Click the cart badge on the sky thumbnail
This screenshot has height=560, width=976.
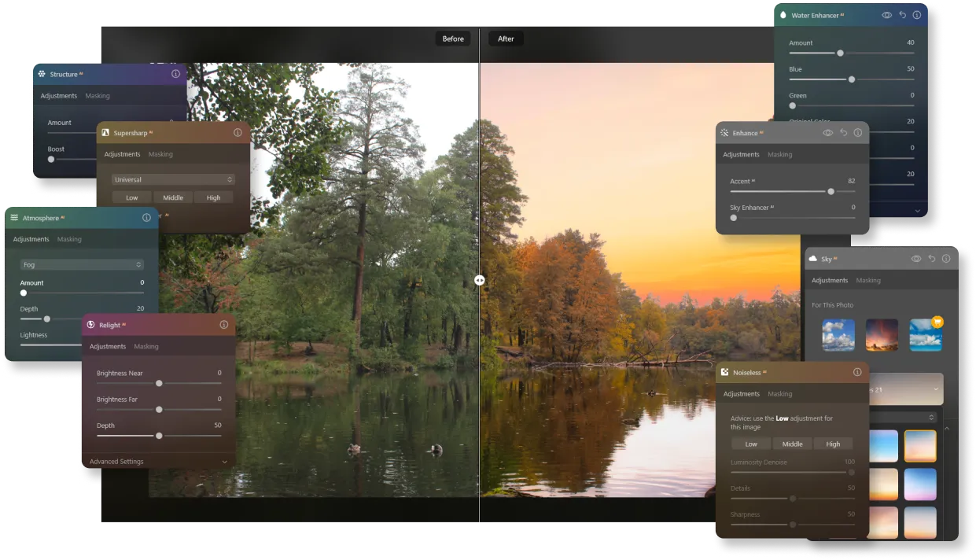click(937, 322)
